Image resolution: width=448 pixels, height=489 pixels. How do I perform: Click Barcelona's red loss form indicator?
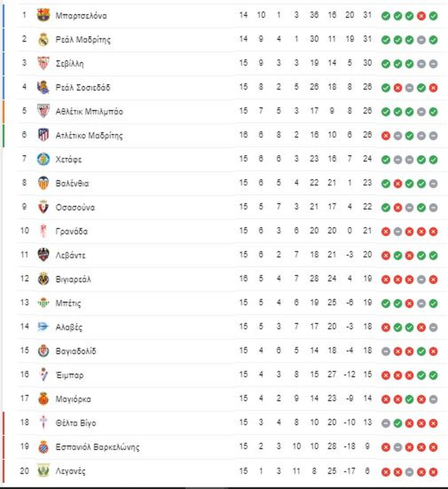pos(421,16)
